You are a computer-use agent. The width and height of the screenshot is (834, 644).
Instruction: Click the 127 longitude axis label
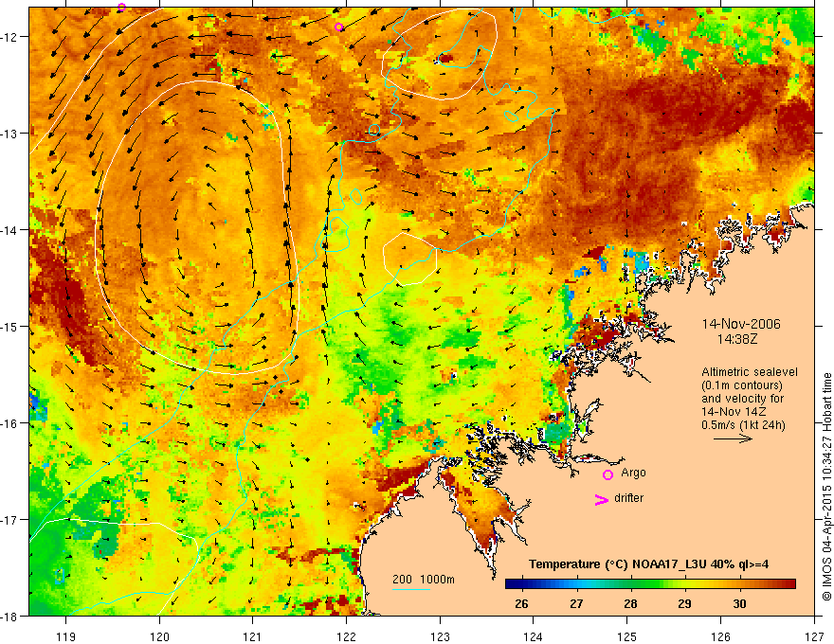(x=814, y=636)
